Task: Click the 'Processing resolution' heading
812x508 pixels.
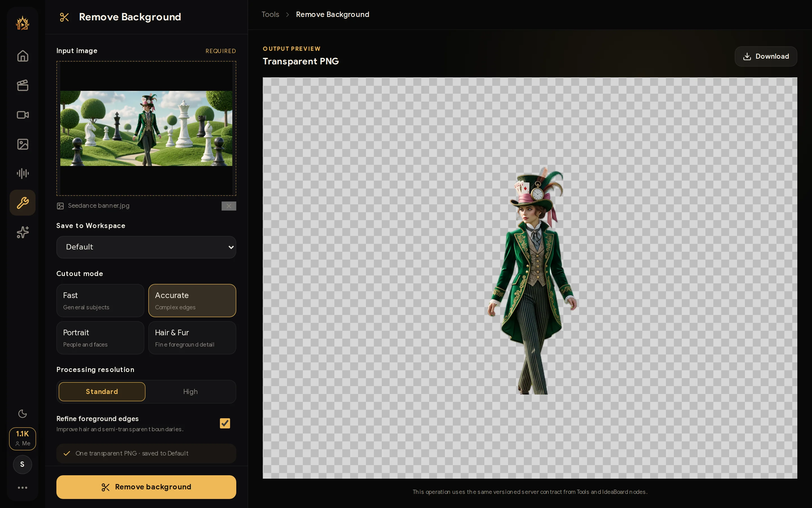Action: (95, 370)
